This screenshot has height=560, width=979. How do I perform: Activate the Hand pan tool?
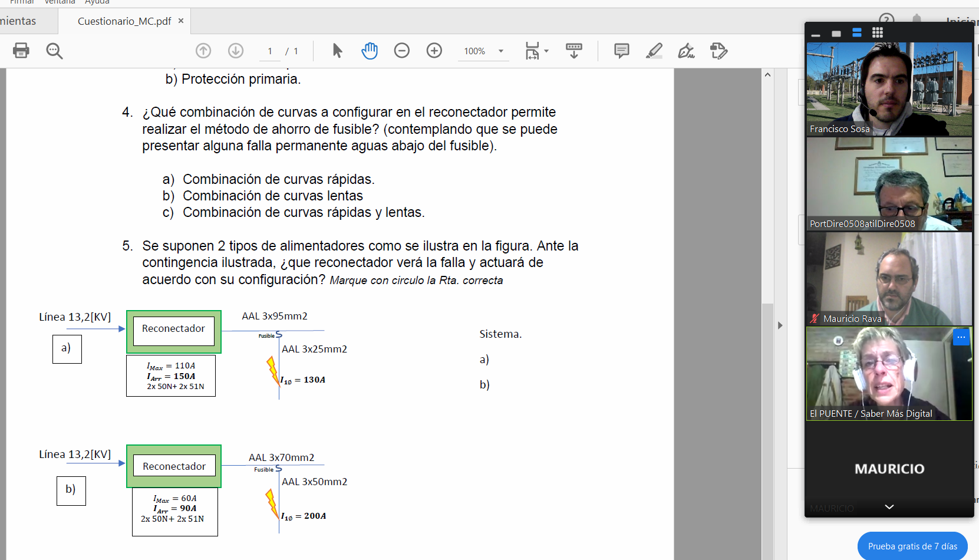click(x=370, y=51)
